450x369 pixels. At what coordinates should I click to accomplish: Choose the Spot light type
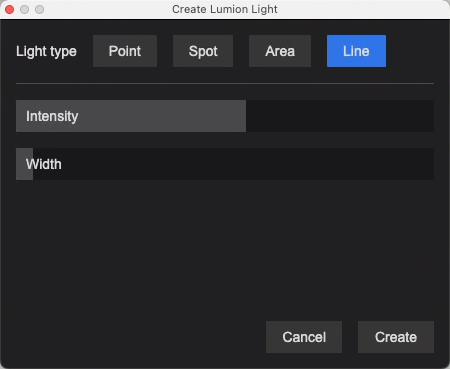(x=203, y=51)
